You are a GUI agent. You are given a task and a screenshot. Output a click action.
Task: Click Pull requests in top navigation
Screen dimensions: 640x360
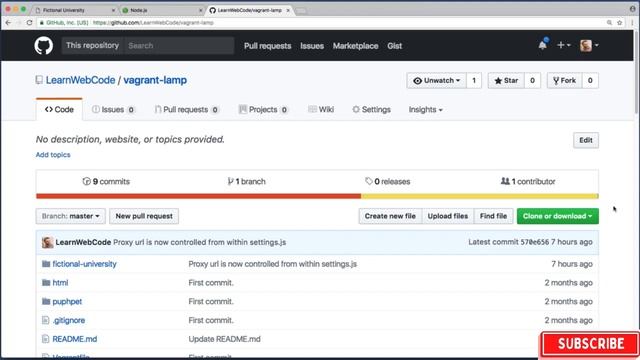tap(267, 46)
